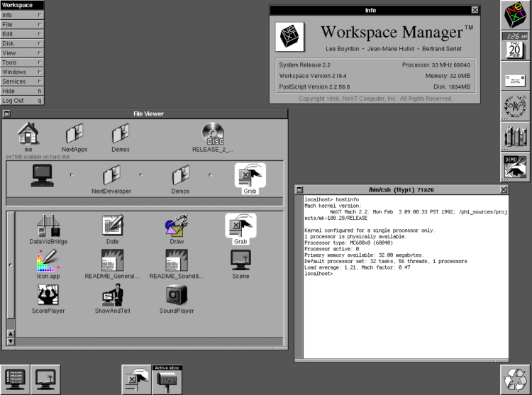This screenshot has height=395, width=532.
Task: Click the arrow after Demos in the path
Action: tap(210, 175)
